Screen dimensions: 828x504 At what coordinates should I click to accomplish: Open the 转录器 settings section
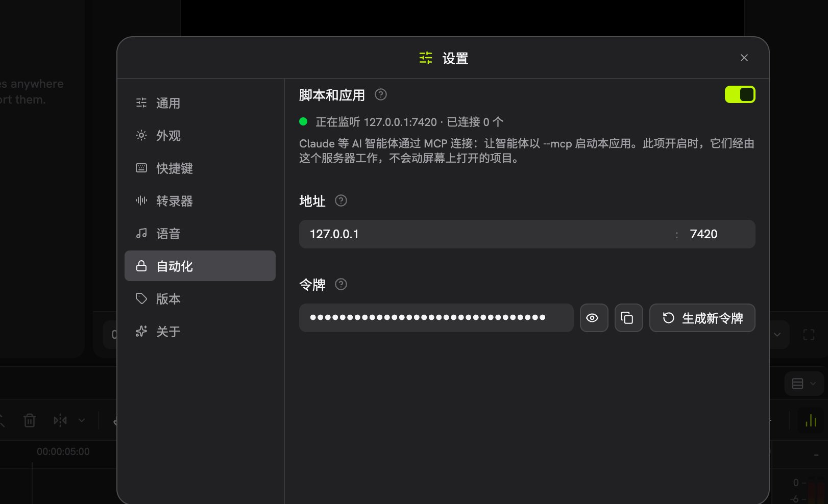coord(200,201)
